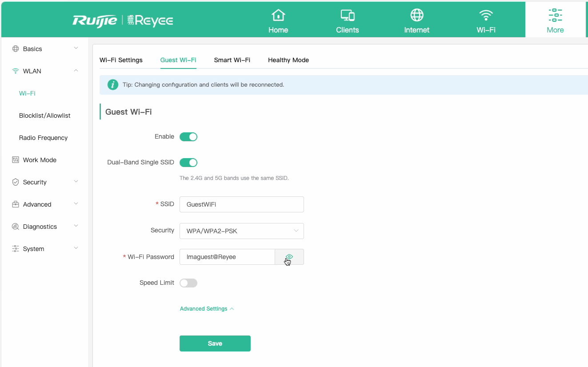Image resolution: width=588 pixels, height=367 pixels.
Task: Toggle password visibility eye icon
Action: pyautogui.click(x=289, y=257)
